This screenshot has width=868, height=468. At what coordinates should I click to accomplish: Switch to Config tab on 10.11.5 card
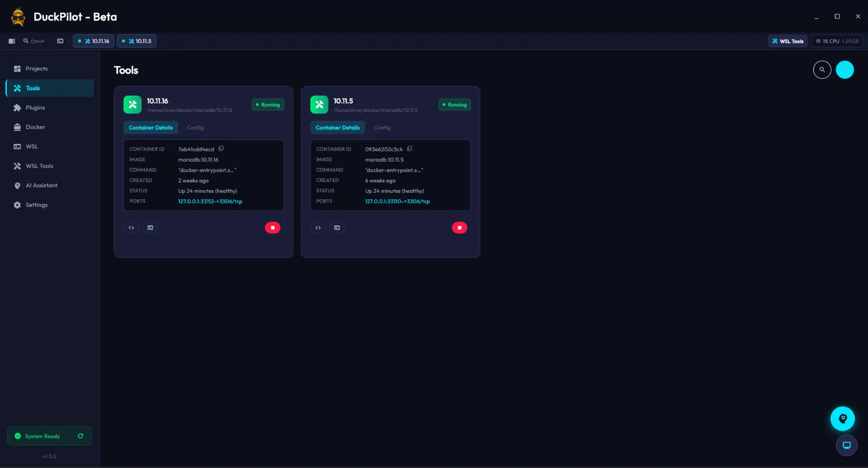pos(382,128)
